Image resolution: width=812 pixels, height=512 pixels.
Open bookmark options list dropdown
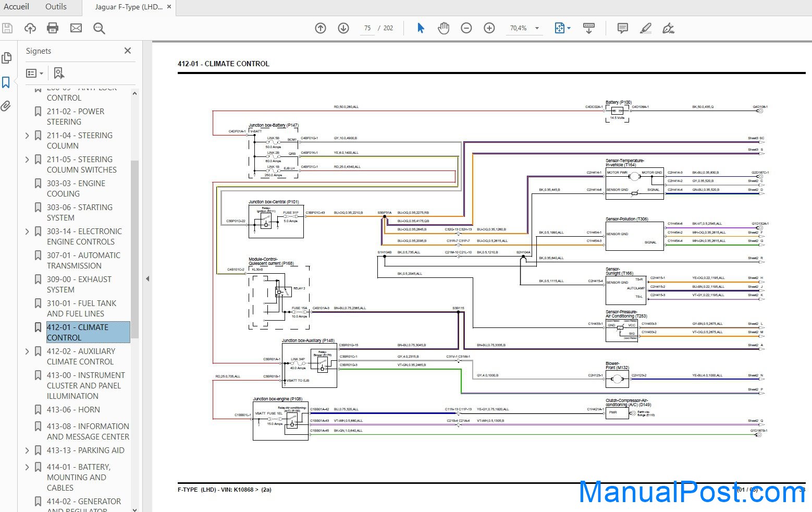(35, 74)
